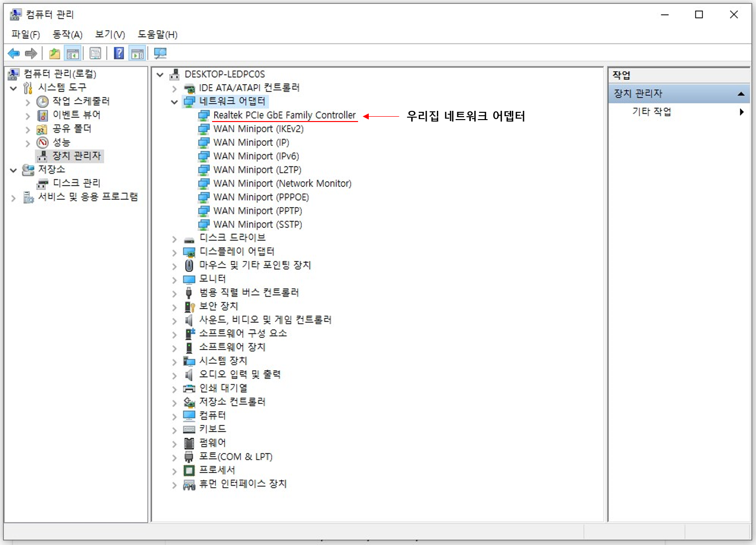Viewport: 756px width, 545px height.
Task: Click the Help question mark toolbar icon
Action: (119, 53)
